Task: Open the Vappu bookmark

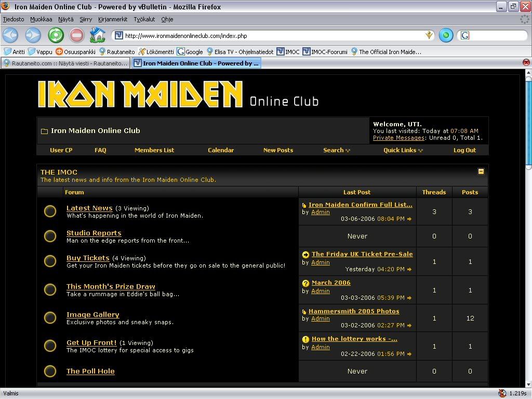Action: [41, 52]
